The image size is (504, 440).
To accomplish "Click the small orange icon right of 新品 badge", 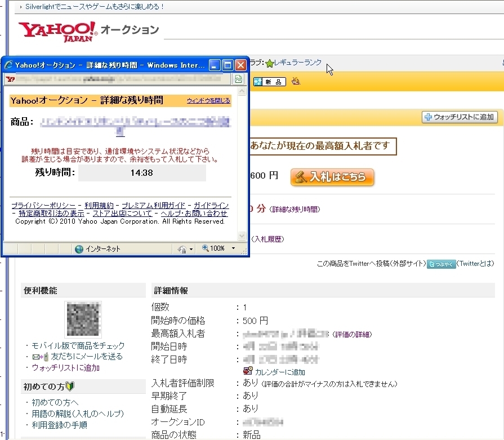I will click(296, 81).
